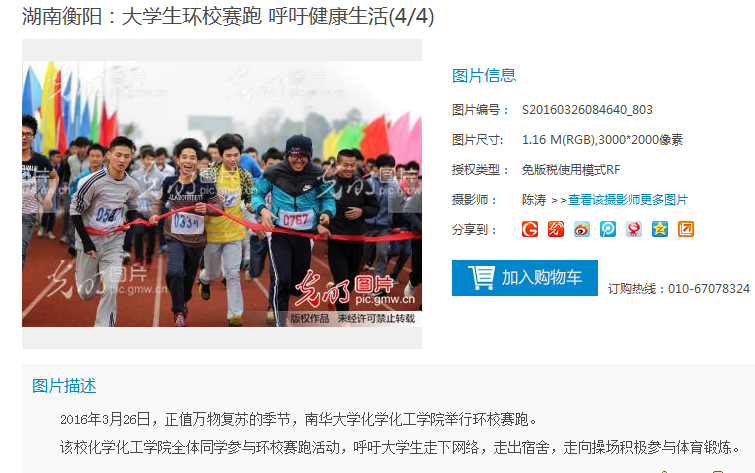
Task: Share to Tencent Weibo blue icon
Action: pos(608,229)
